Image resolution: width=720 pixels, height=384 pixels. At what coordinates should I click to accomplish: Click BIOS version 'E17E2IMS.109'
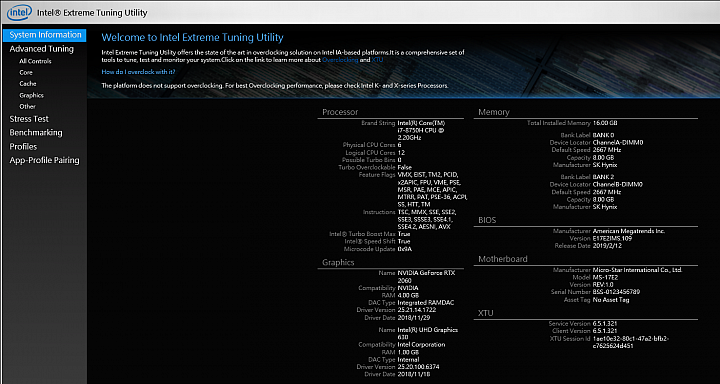pos(613,238)
